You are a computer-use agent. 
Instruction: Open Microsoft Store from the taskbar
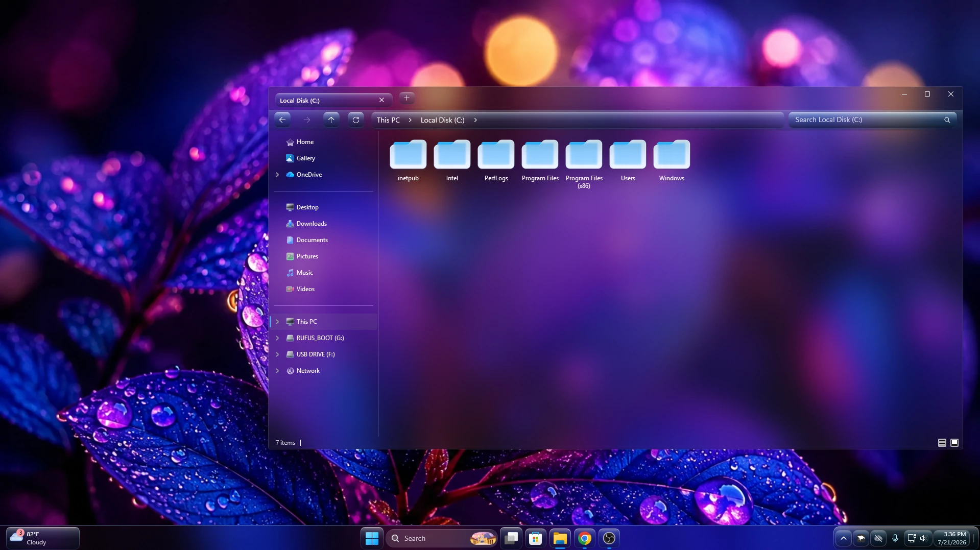click(535, 538)
